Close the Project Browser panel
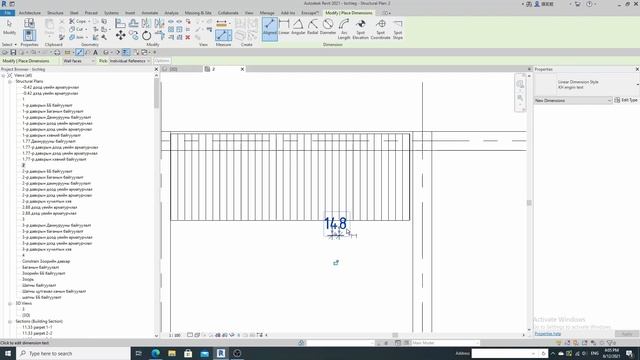640x360 pixels. (156, 69)
